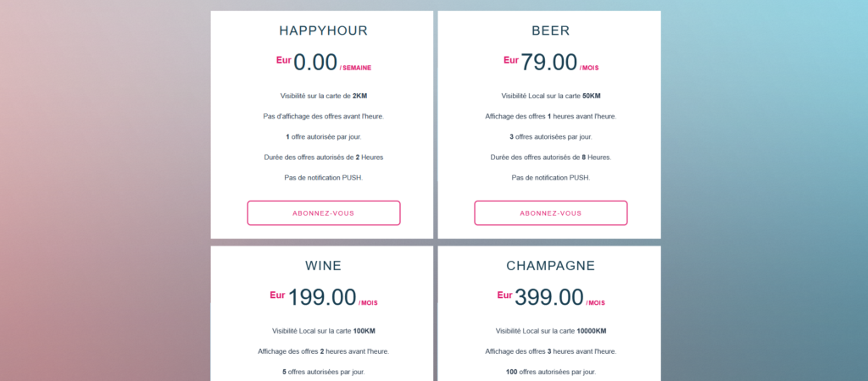Click "100 offres autorisées par jour" text
Screen dimensions: 868x381
[x=550, y=371]
